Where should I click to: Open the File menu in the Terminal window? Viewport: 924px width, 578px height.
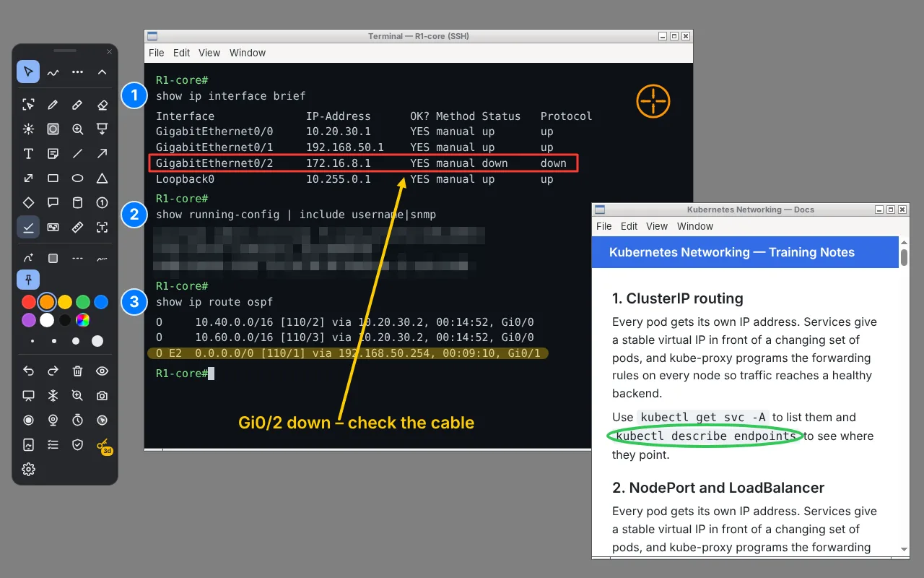pos(157,53)
